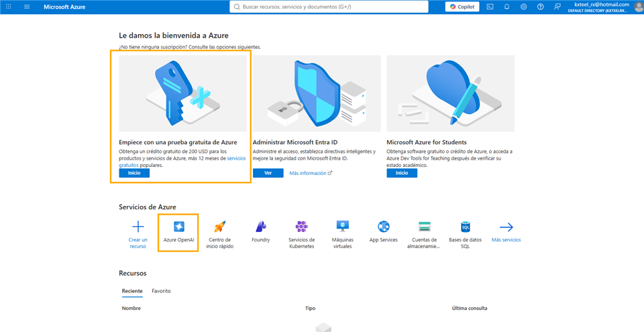This screenshot has width=644, height=332.
Task: Click the cloud pencil Students illustration
Action: coord(451,93)
